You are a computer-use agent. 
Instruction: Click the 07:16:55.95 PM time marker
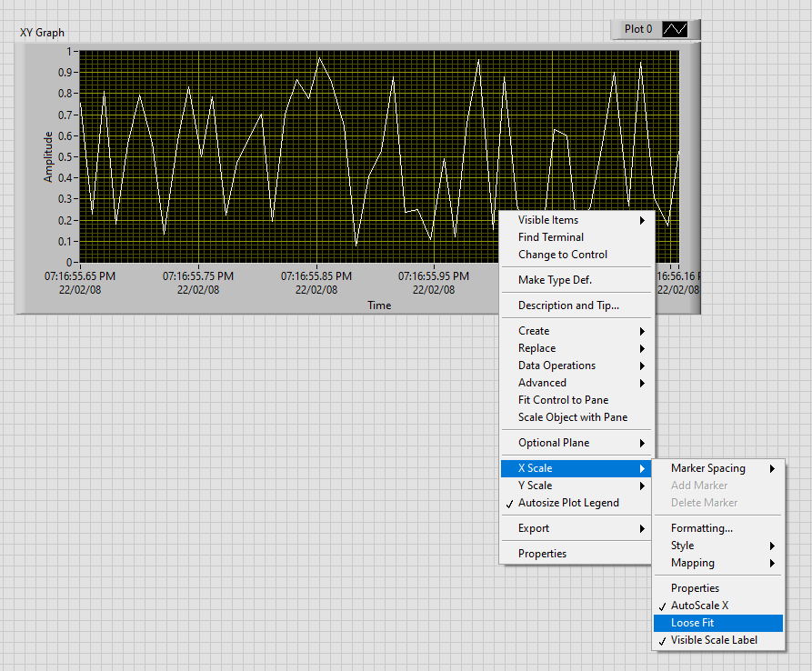pyautogui.click(x=434, y=283)
